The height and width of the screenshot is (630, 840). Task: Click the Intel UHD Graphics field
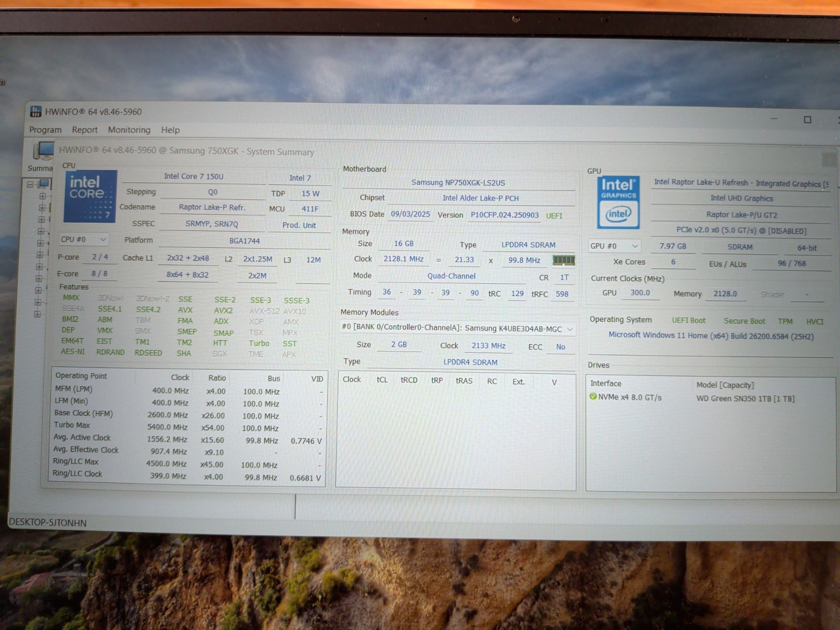tap(741, 198)
